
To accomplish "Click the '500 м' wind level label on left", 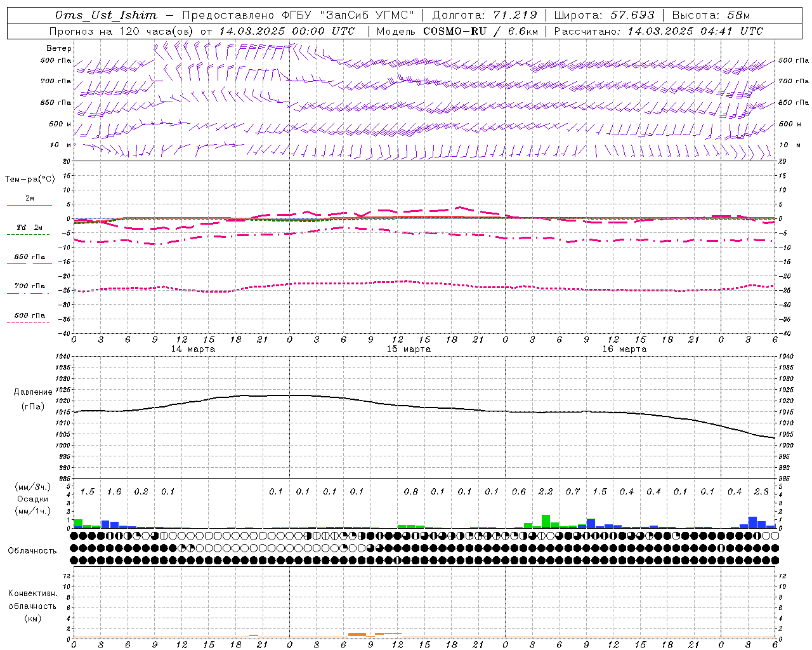I will click(x=60, y=124).
